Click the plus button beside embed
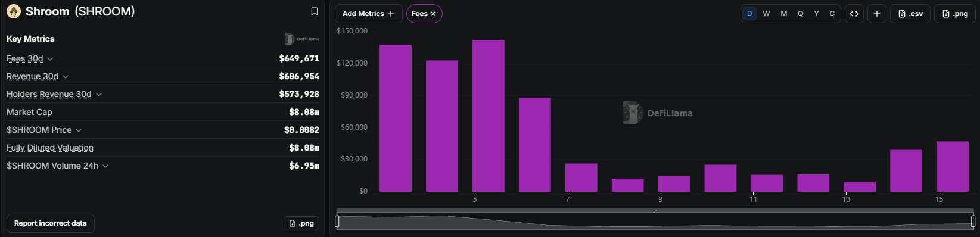 877,14
